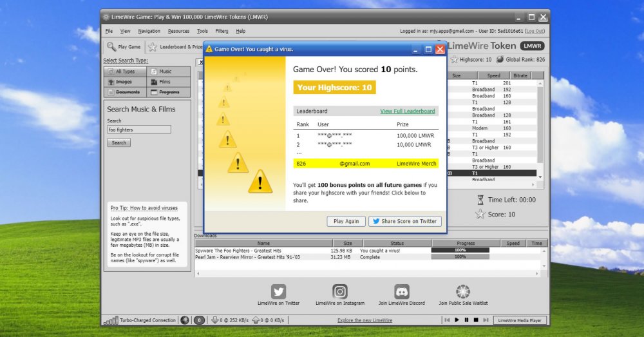
Task: Select Programs search type
Action: click(169, 92)
